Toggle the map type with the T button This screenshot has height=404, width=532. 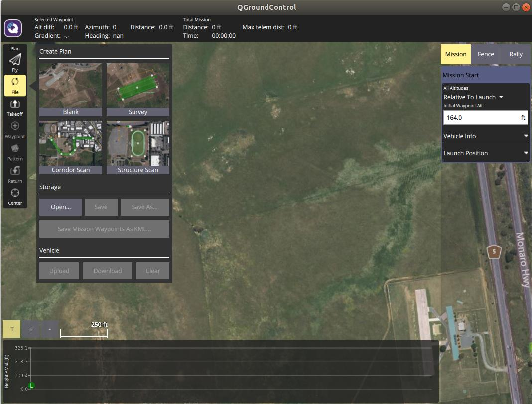pyautogui.click(x=11, y=329)
